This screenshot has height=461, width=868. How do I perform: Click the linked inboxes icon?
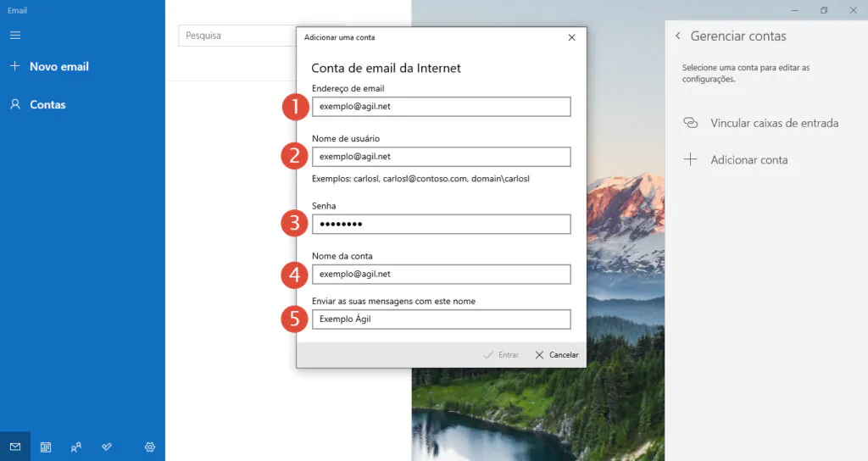click(690, 122)
